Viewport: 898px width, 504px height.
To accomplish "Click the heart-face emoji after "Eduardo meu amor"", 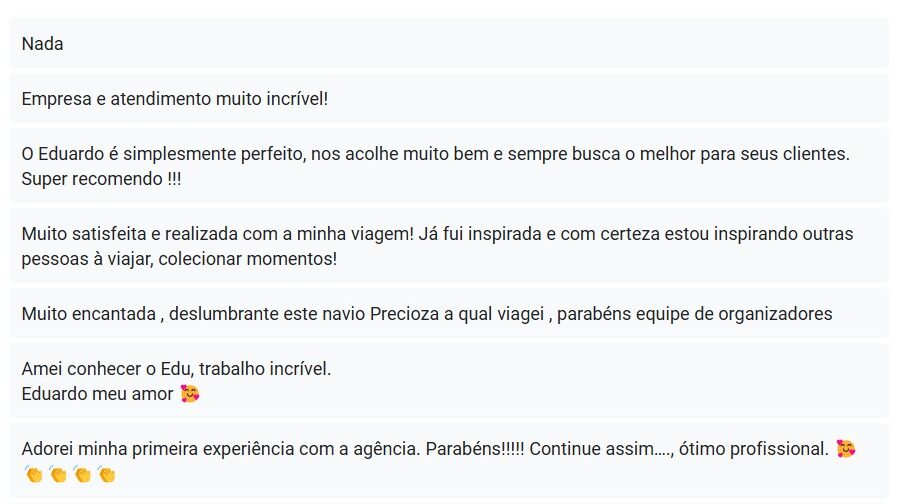I will pyautogui.click(x=190, y=395).
